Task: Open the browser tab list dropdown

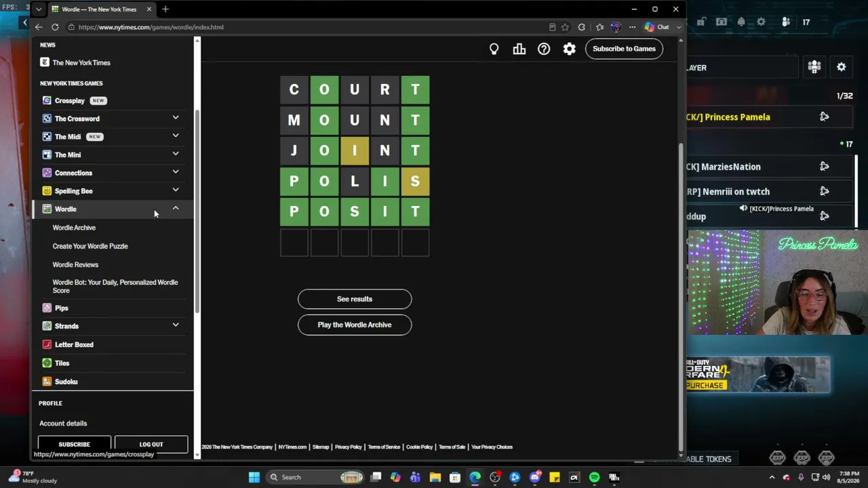Action: (x=39, y=9)
